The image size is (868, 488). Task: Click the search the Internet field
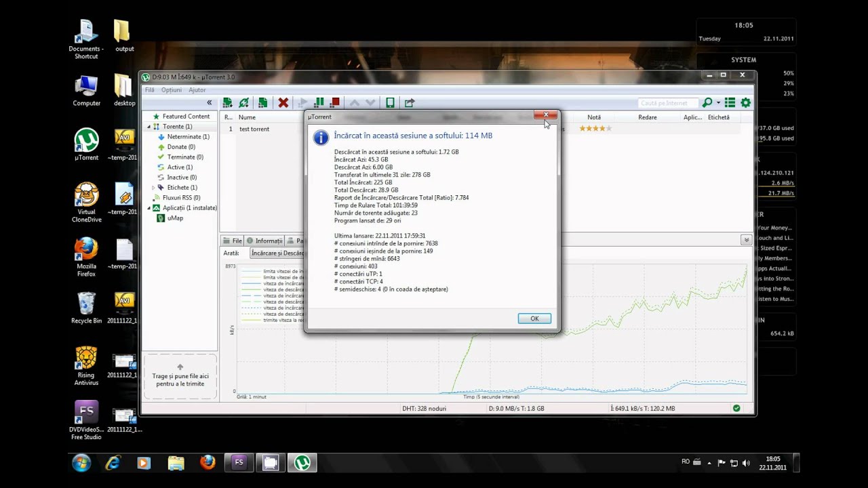(669, 103)
